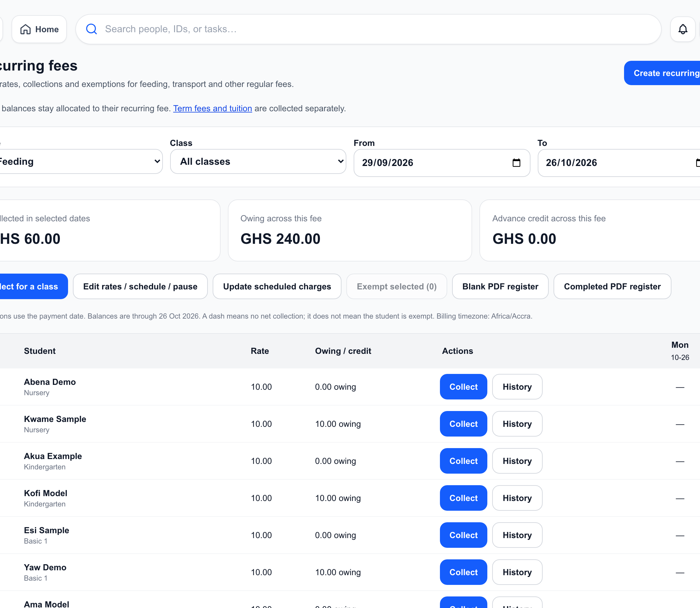Open the All classes dropdown
This screenshot has height=608, width=700.
tap(258, 161)
